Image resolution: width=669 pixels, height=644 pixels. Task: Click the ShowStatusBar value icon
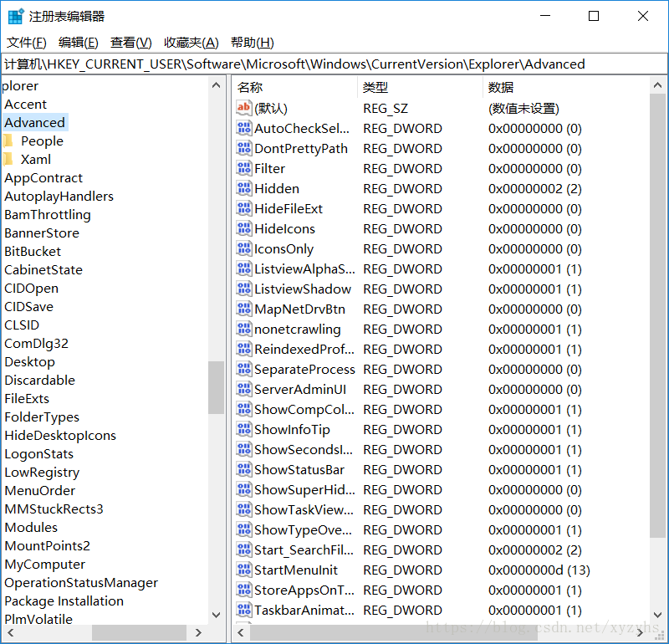click(243, 469)
